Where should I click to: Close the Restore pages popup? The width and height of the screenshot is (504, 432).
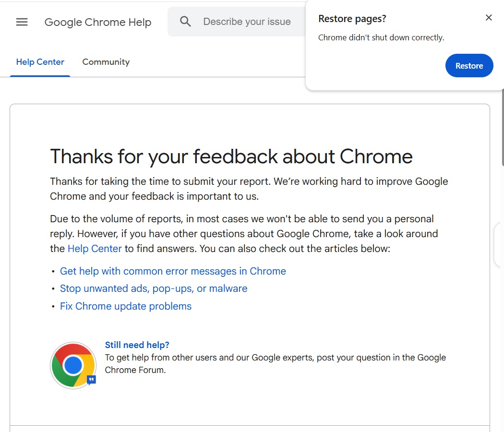(489, 18)
